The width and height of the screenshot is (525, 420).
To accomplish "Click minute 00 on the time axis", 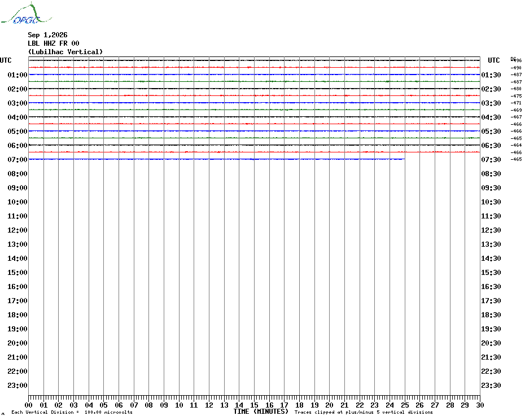I will pyautogui.click(x=28, y=405).
